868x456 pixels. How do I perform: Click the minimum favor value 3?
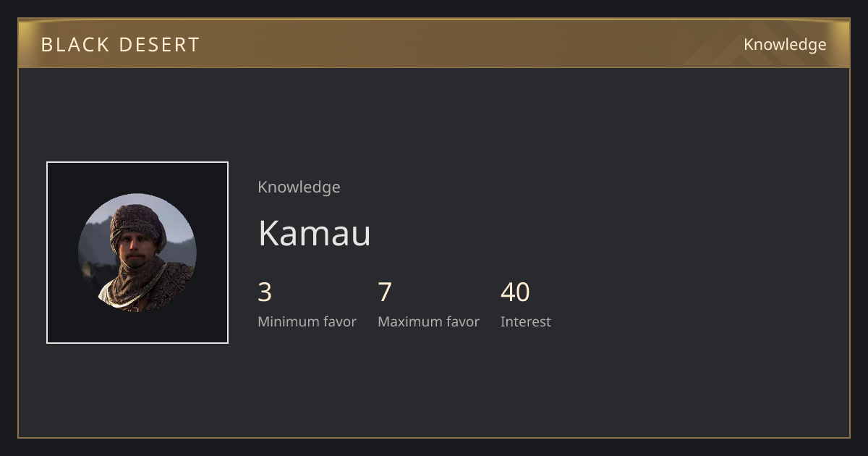[x=265, y=292]
